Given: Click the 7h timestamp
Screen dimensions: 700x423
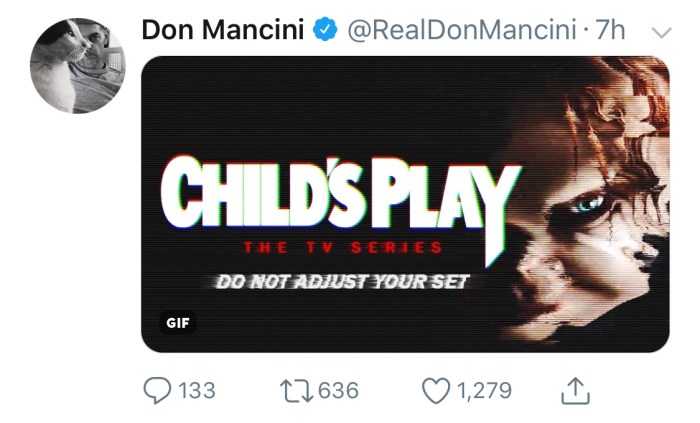Looking at the screenshot, I should (610, 30).
